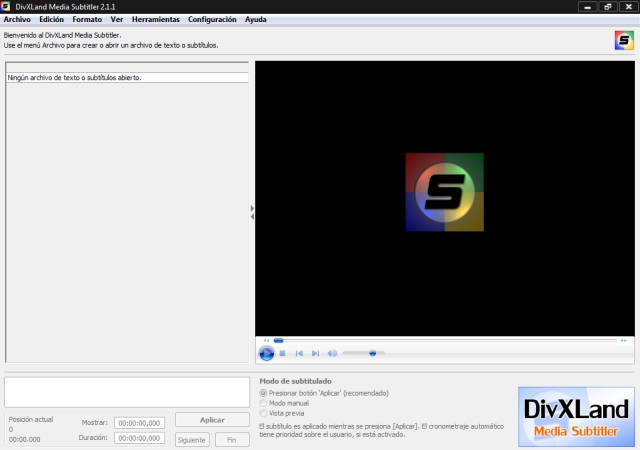The height and width of the screenshot is (450, 640).
Task: Restore down the DivXLand window
Action: [x=608, y=7]
